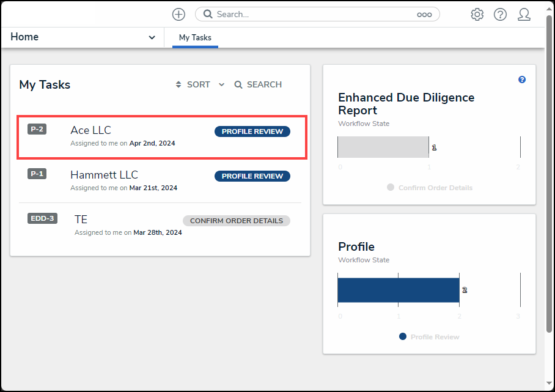Click the settings gear icon
555x392 pixels.
pos(477,14)
